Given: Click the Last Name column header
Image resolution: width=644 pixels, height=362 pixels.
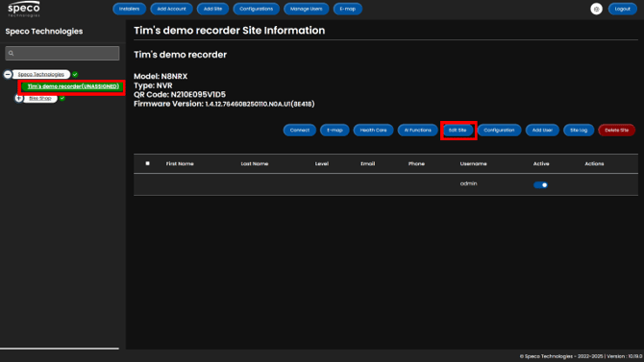Looking at the screenshot, I should coord(254,164).
